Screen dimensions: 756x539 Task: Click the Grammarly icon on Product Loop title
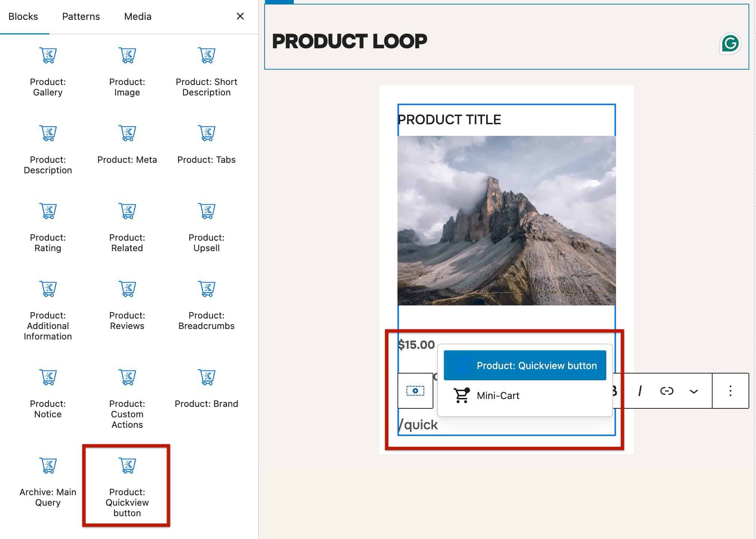[731, 43]
